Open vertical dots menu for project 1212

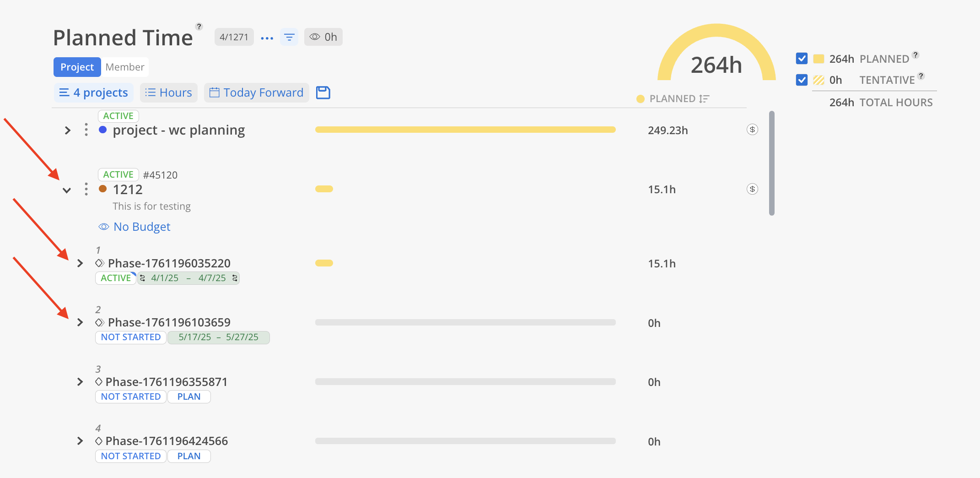[x=86, y=189]
